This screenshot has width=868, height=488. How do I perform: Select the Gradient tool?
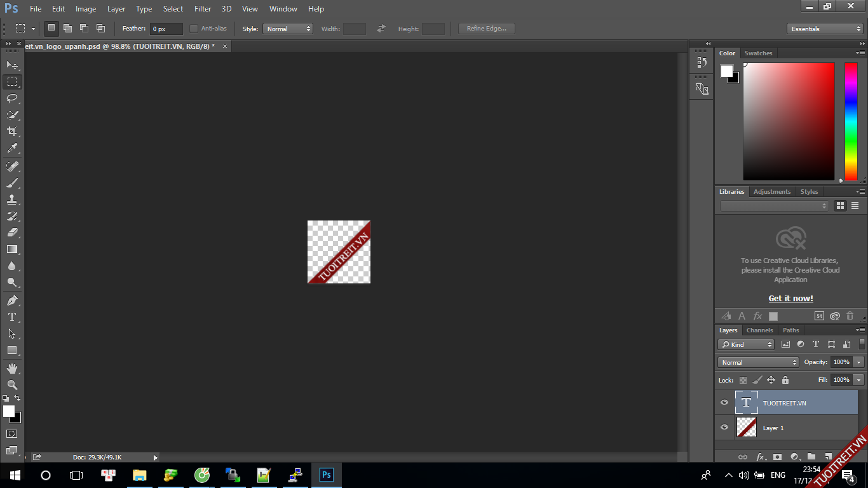tap(12, 250)
